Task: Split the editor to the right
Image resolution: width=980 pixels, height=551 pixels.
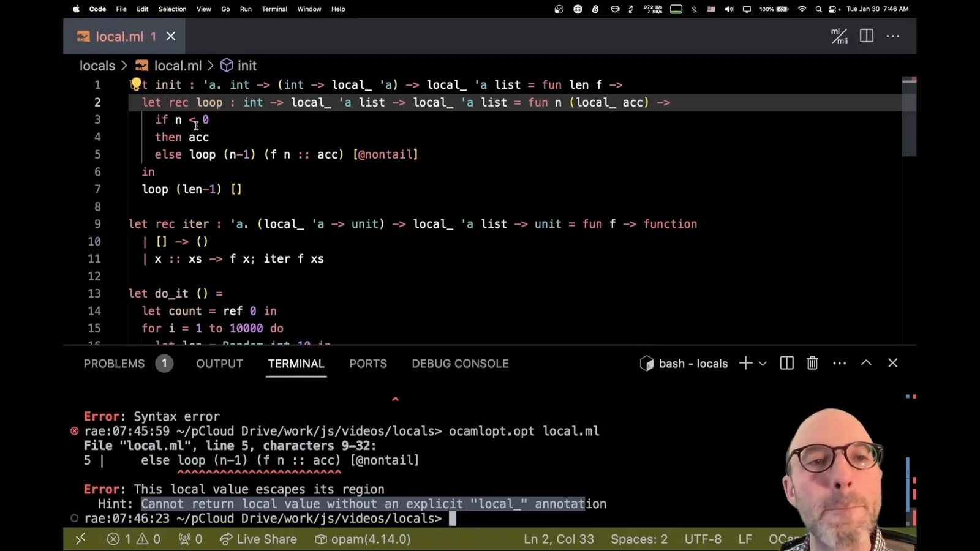Action: (867, 36)
